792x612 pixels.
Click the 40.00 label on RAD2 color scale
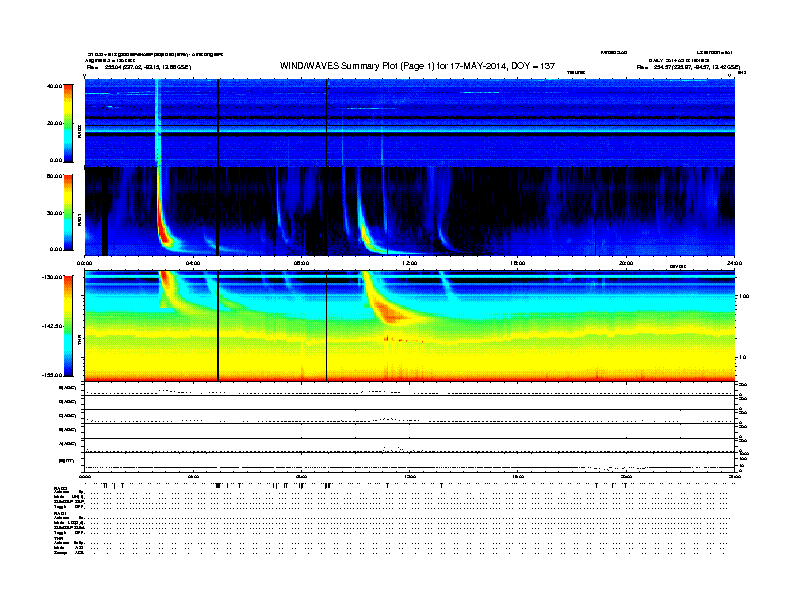coord(54,86)
